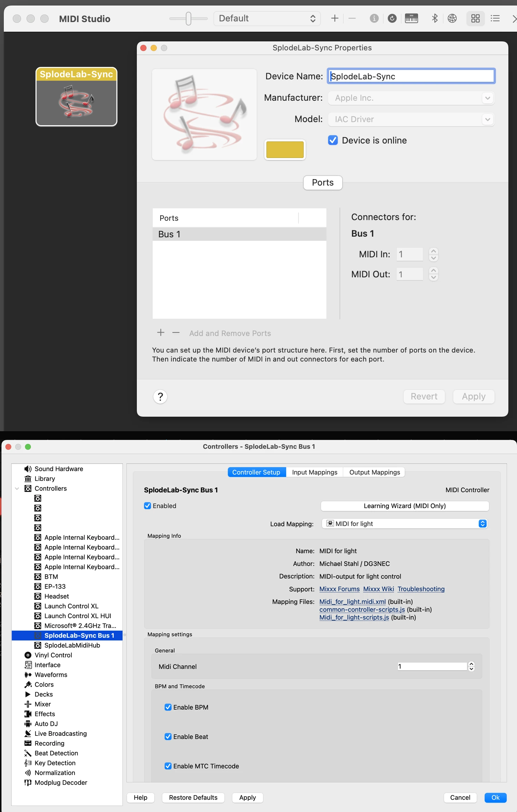Select the SplodeLab-Sync device thumbnail in MIDI Studio
517x812 pixels.
tap(77, 97)
